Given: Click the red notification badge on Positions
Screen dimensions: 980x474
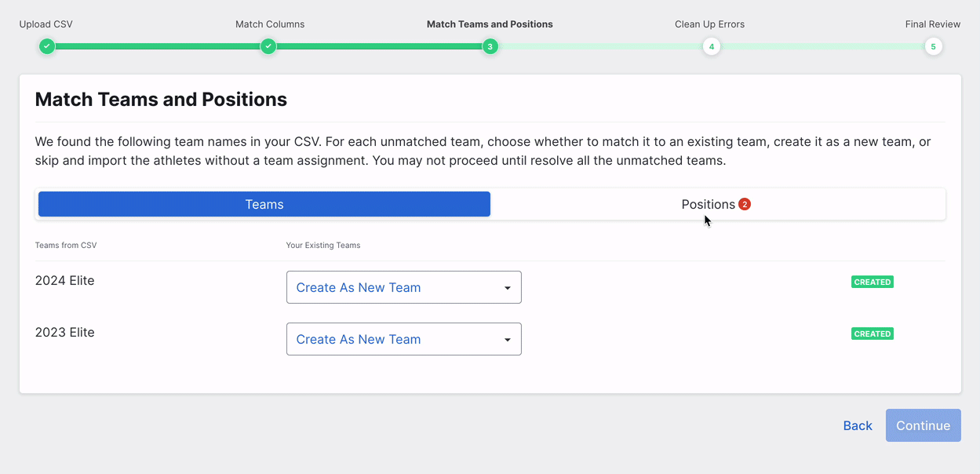Looking at the screenshot, I should (745, 204).
